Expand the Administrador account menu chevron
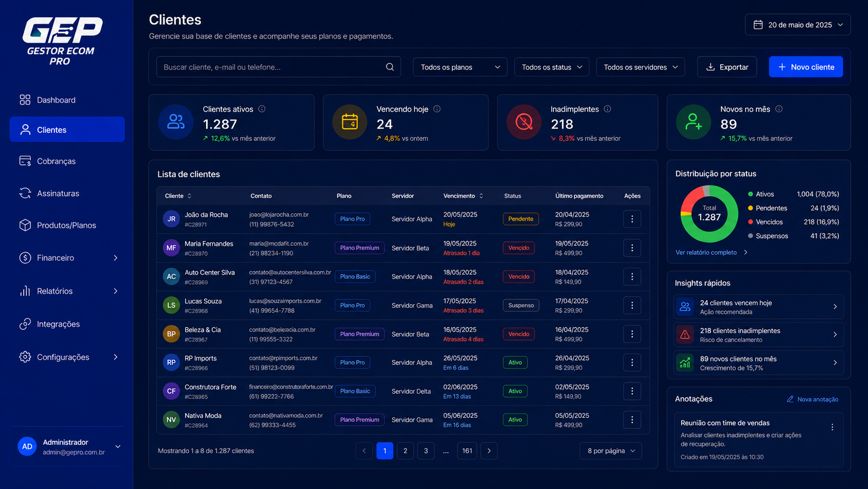Image resolution: width=868 pixels, height=489 pixels. [x=118, y=446]
